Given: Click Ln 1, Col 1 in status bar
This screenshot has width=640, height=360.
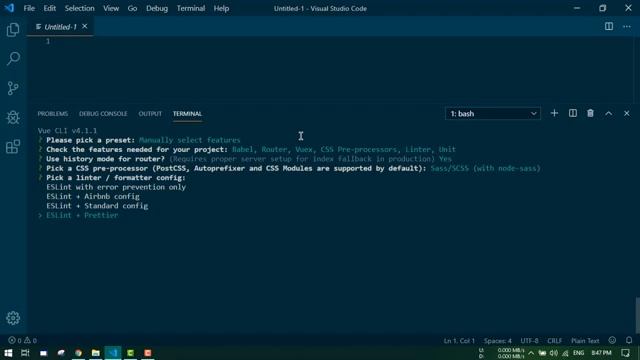Looking at the screenshot, I should (x=459, y=340).
